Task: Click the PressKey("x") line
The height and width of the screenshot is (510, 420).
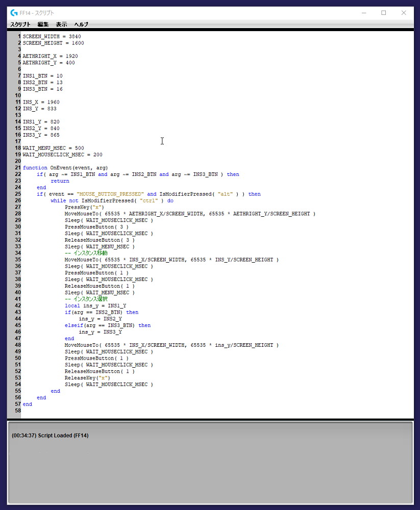Action: (x=84, y=207)
